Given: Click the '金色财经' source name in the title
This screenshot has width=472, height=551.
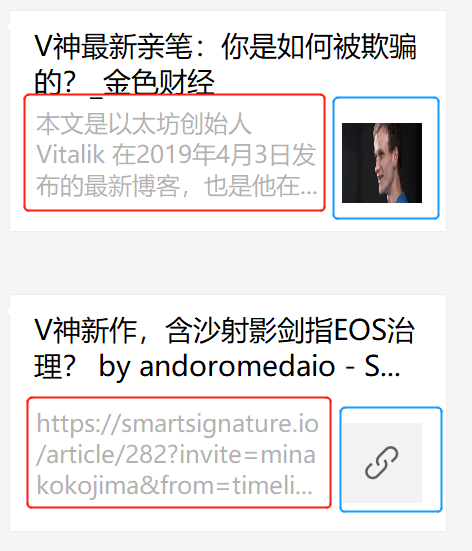Looking at the screenshot, I should [x=159, y=82].
